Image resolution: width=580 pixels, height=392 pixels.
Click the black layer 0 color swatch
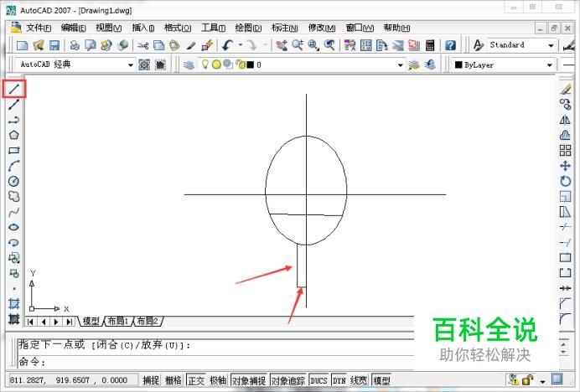click(251, 65)
